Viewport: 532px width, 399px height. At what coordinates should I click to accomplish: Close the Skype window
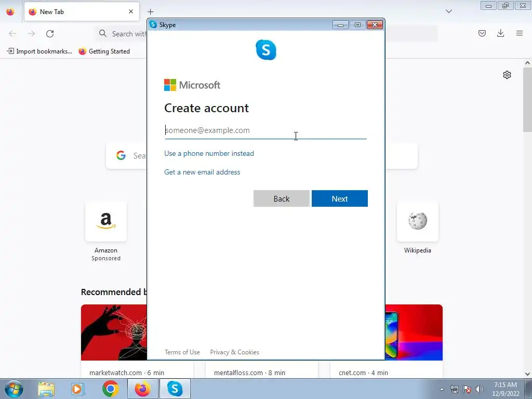pos(375,25)
